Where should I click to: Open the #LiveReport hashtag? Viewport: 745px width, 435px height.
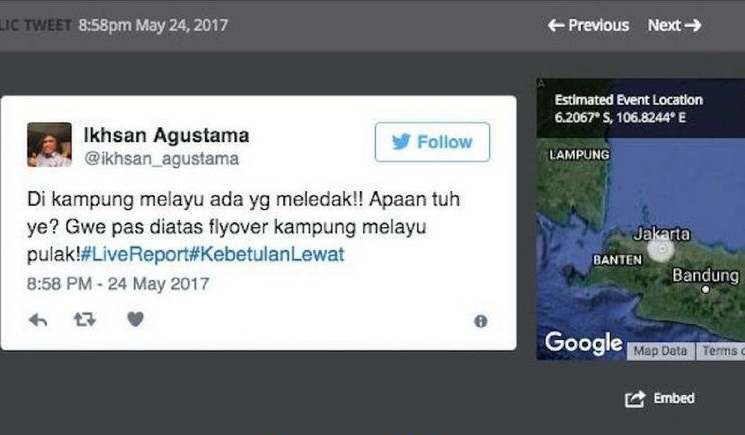[134, 255]
